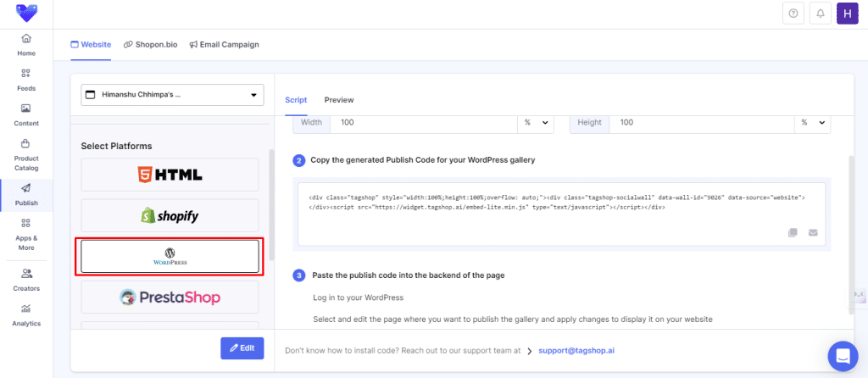Copy the publish code with copy icon
This screenshot has width=868, height=378.
coord(793,232)
